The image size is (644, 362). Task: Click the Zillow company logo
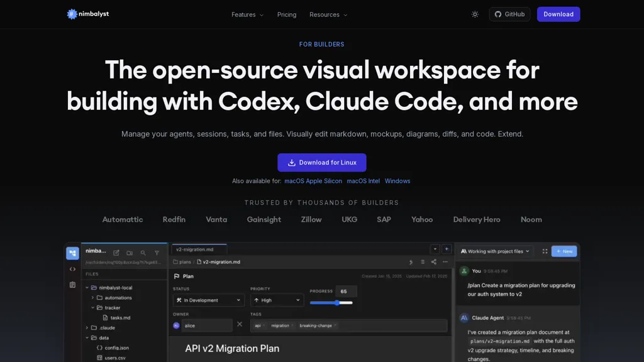[x=311, y=219]
